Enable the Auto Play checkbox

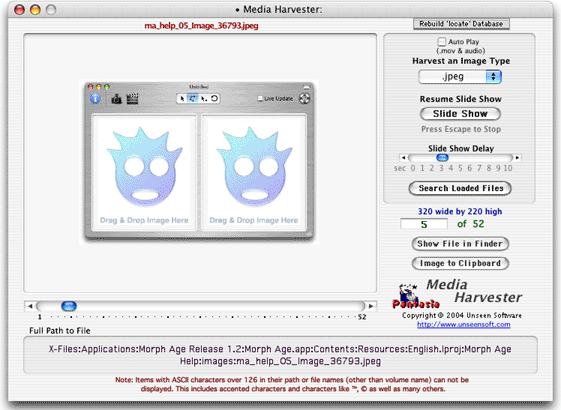[442, 42]
